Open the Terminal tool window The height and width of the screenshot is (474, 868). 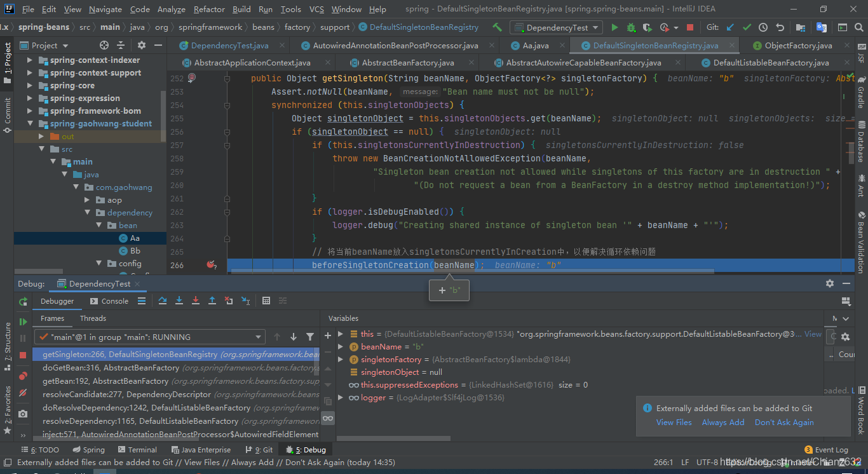coord(136,450)
